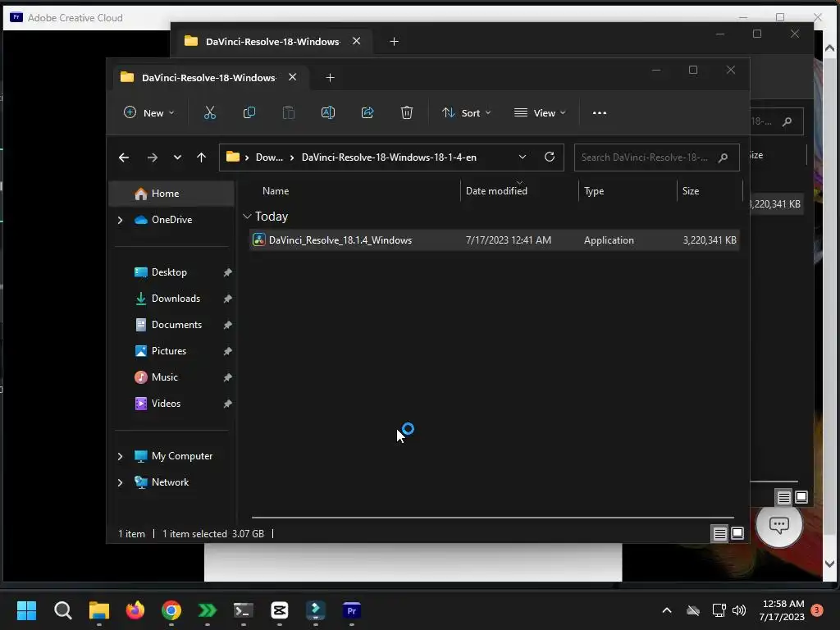Expand Network tree node
This screenshot has width=840, height=630.
click(120, 482)
